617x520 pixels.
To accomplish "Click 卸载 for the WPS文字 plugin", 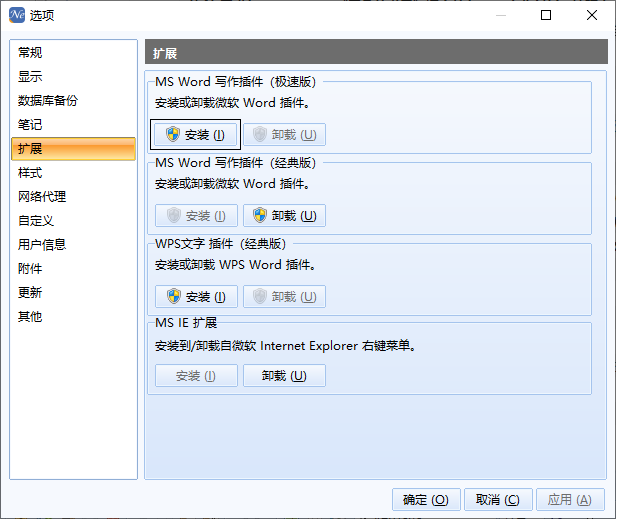I will (284, 296).
